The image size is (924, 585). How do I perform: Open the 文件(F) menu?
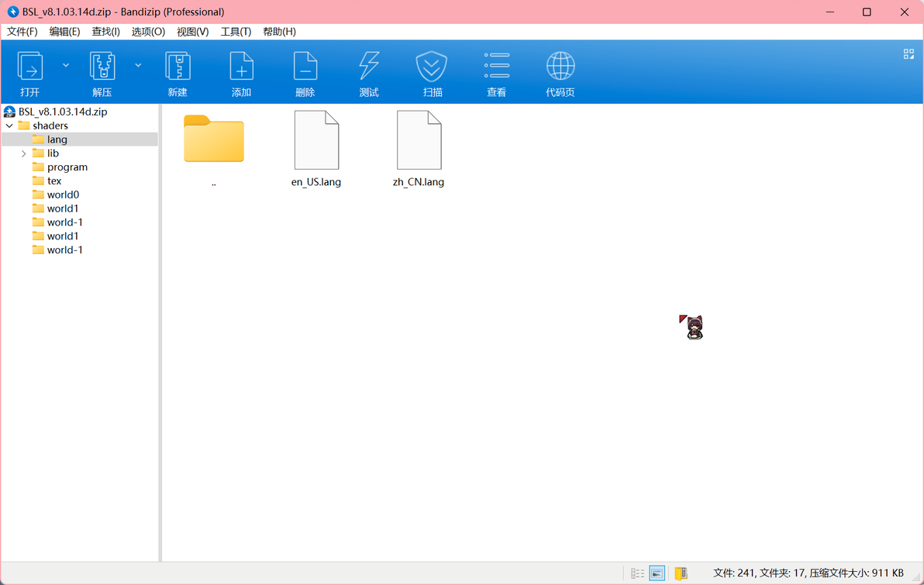point(22,32)
